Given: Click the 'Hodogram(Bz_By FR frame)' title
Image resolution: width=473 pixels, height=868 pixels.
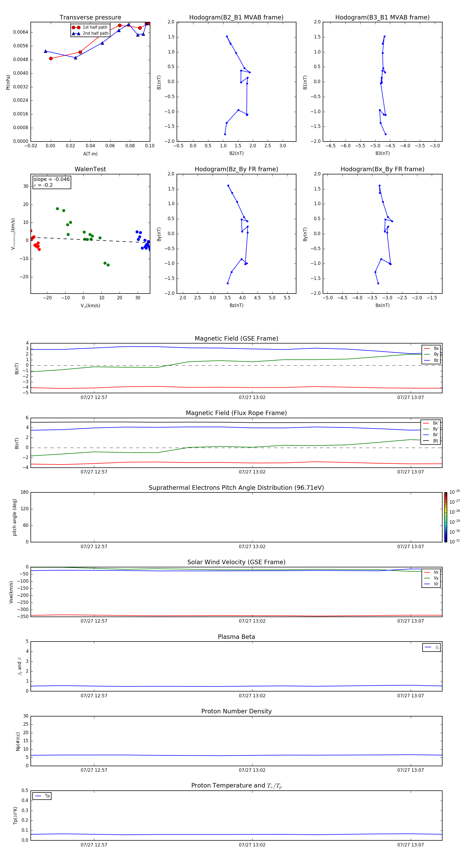Looking at the screenshot, I should pos(236,169).
